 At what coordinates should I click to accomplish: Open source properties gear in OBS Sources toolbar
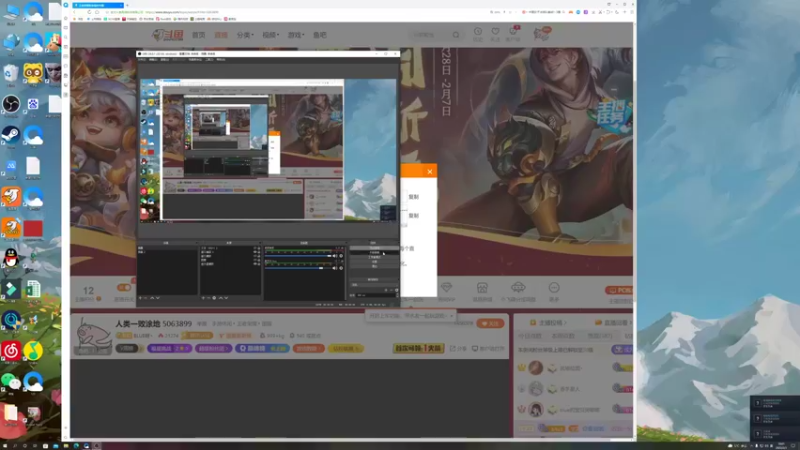click(x=214, y=298)
